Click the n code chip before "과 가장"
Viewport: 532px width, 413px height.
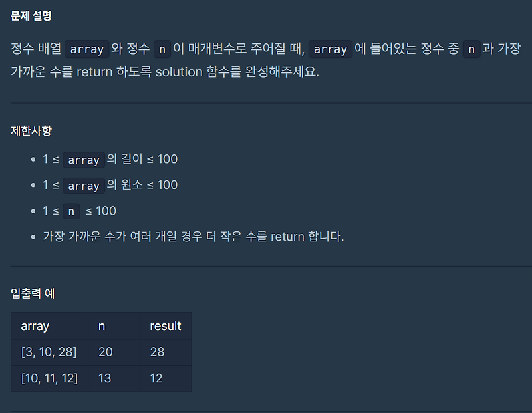[x=471, y=49]
